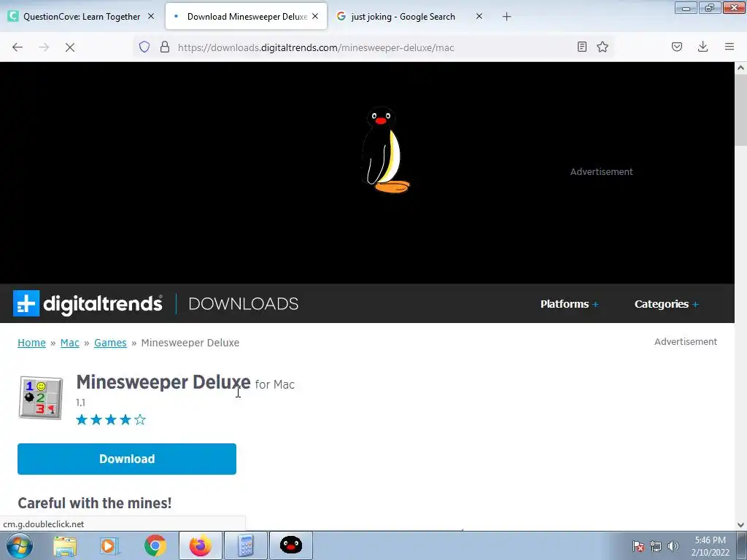747x560 pixels.
Task: Click the Careful with the mines! heading
Action: pyautogui.click(x=95, y=503)
